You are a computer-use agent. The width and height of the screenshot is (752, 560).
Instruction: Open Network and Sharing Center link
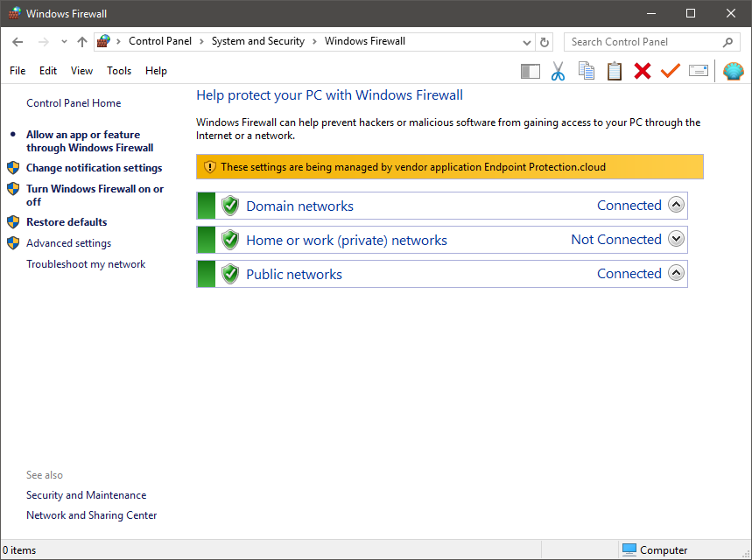point(92,514)
